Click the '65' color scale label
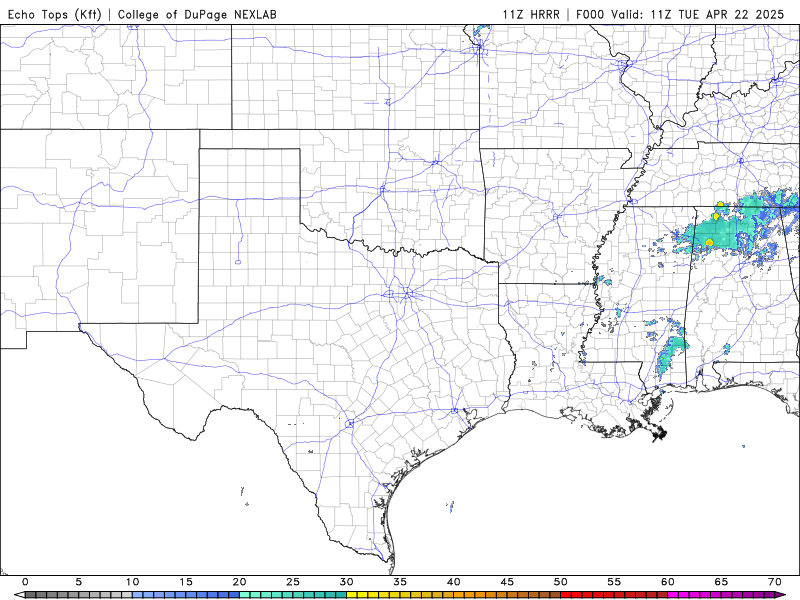 (721, 582)
